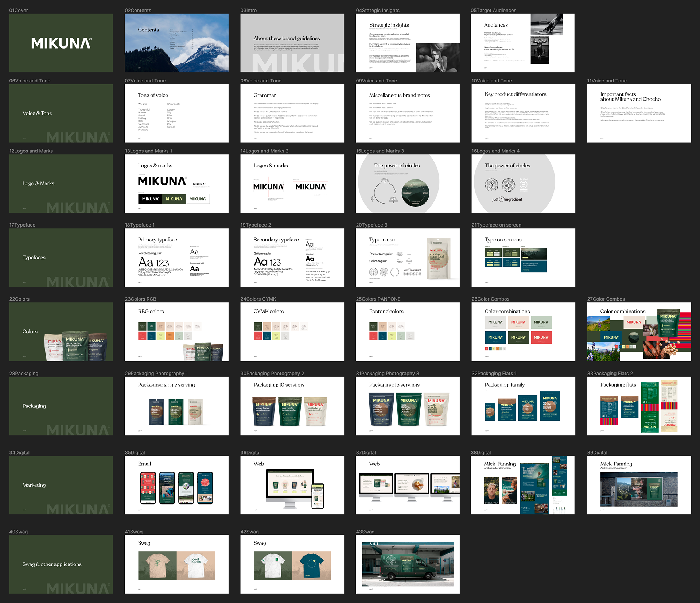Open the 'Packaging: single serving' artboard
700x603 pixels.
[x=176, y=406]
